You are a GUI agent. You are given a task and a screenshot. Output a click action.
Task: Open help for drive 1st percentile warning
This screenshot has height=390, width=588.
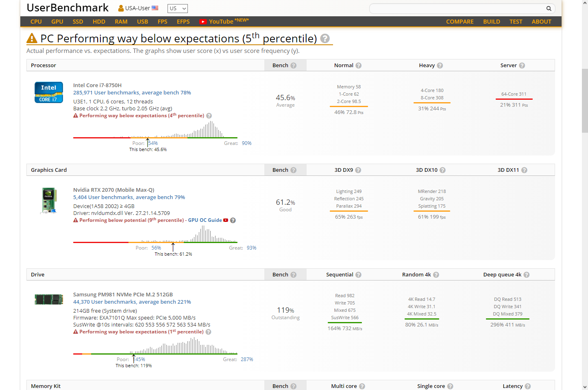coord(209,332)
